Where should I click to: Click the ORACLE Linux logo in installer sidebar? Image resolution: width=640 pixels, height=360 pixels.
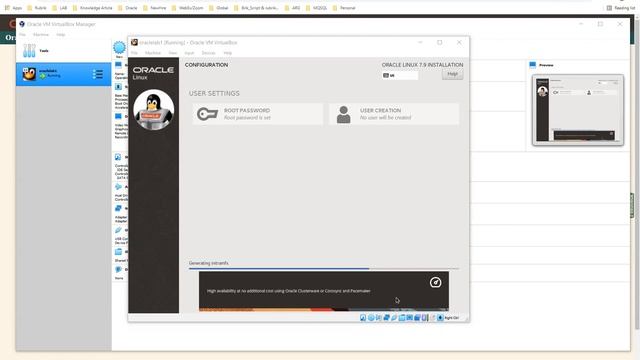click(x=153, y=73)
